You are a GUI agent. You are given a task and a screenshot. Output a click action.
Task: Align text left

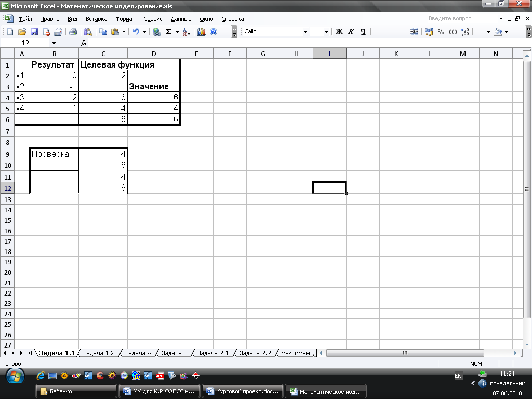(378, 32)
